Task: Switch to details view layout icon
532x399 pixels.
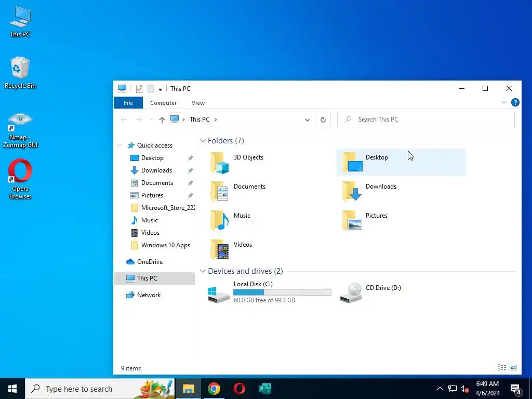Action: point(502,367)
